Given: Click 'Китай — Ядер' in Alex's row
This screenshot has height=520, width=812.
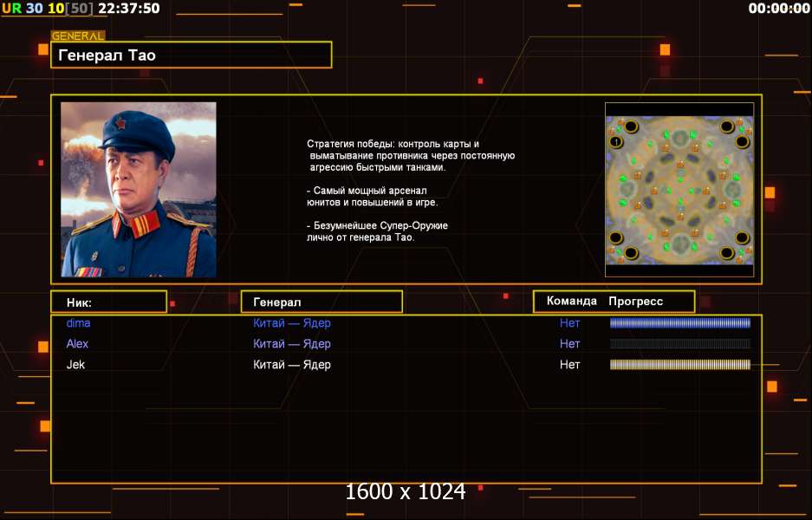Looking at the screenshot, I should pyautogui.click(x=292, y=344).
